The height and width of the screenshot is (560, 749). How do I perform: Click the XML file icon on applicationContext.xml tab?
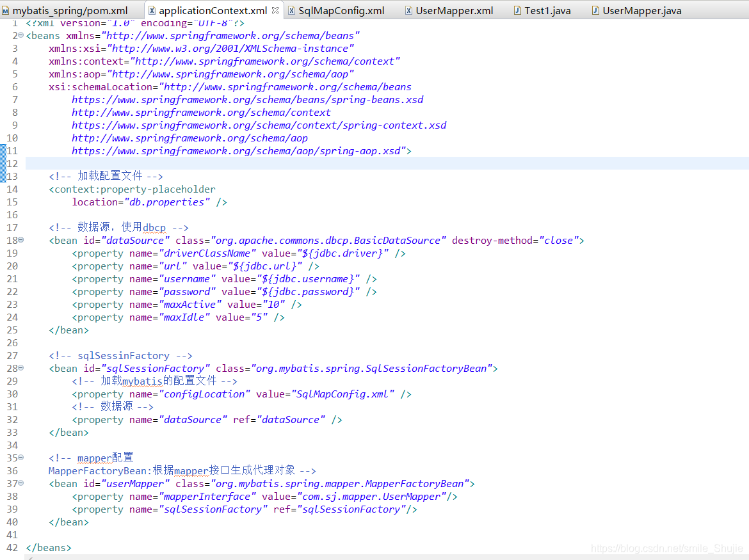tap(152, 10)
